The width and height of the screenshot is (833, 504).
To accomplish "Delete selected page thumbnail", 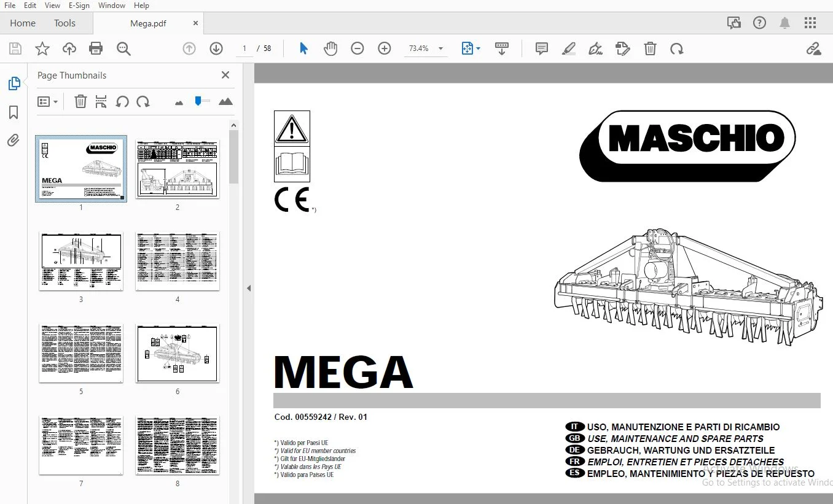I will (80, 101).
